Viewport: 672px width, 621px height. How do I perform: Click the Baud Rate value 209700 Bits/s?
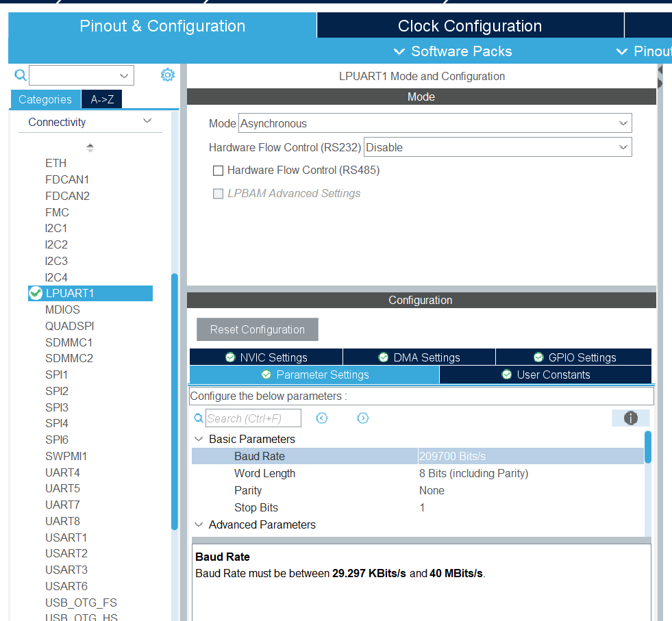coord(453,456)
